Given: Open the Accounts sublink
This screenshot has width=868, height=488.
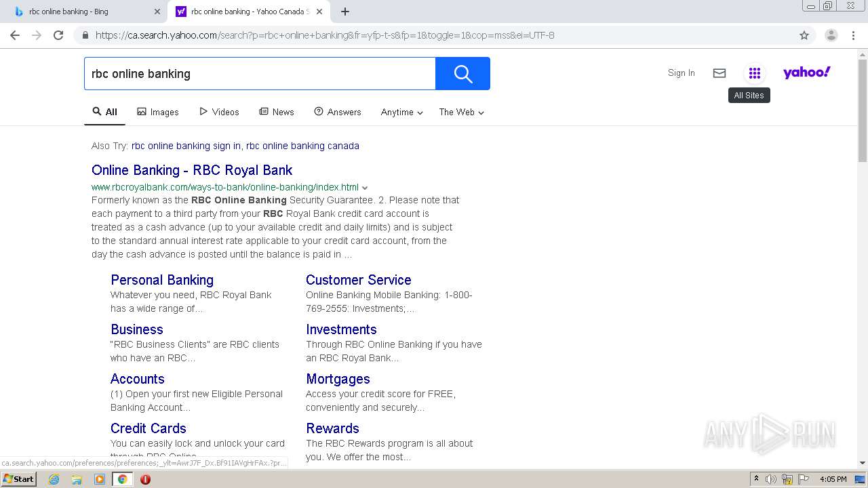Looking at the screenshot, I should (138, 379).
